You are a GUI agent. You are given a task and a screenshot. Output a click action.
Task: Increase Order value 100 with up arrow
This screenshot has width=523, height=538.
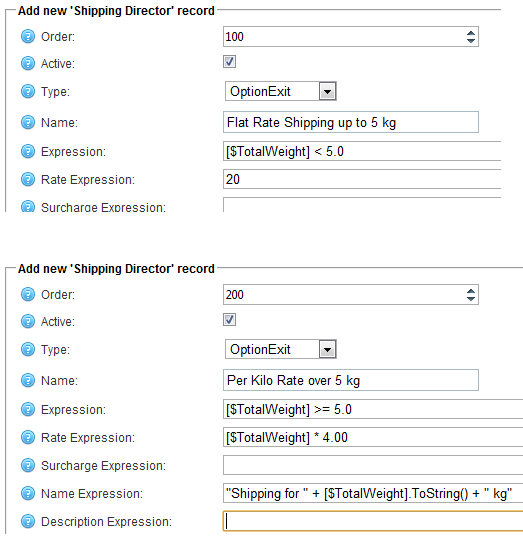pos(471,33)
